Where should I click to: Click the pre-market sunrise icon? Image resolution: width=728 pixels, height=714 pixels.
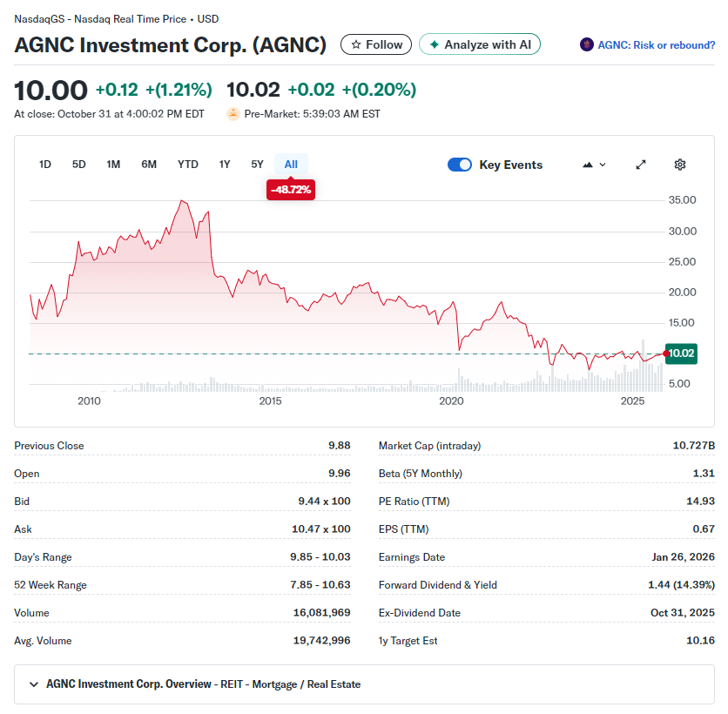pyautogui.click(x=233, y=114)
